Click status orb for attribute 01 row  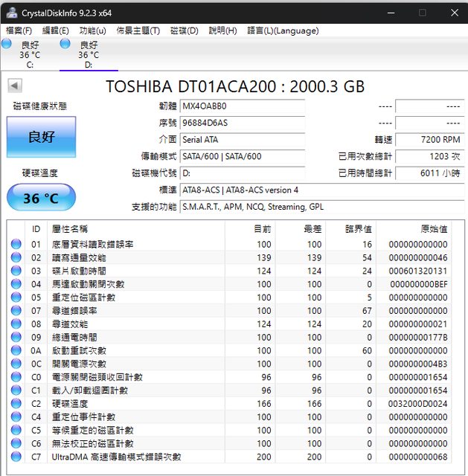[x=16, y=245]
